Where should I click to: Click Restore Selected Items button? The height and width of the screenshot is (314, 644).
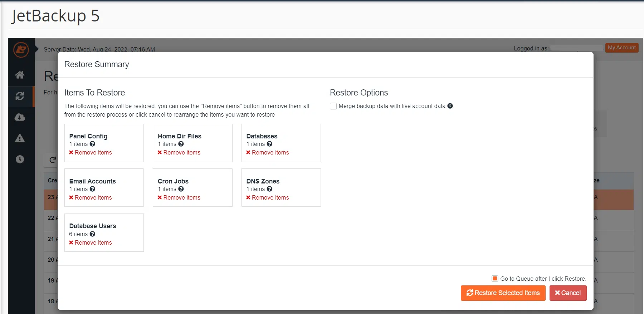tap(503, 293)
